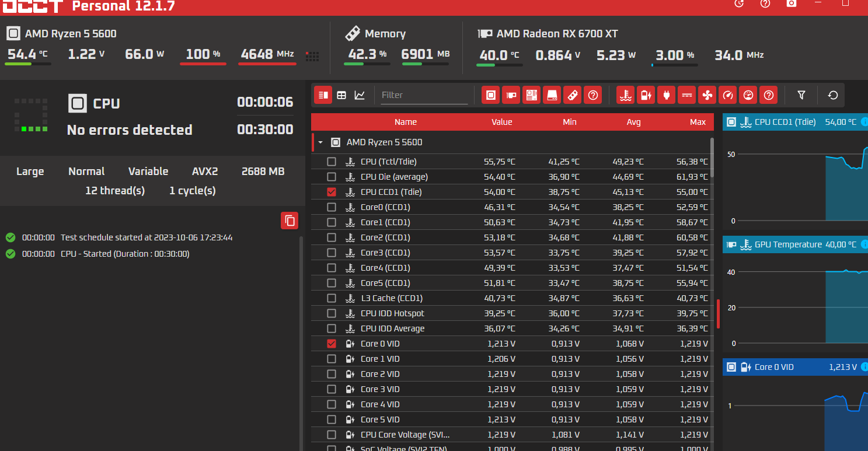Check the CPU (Tctl/Tdie) checkbox
This screenshot has height=451, width=868.
pos(332,162)
